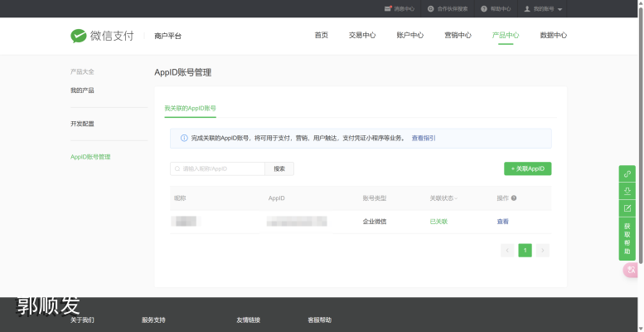Select 我的产品 in the sidebar
This screenshot has width=644, height=332.
pos(82,90)
